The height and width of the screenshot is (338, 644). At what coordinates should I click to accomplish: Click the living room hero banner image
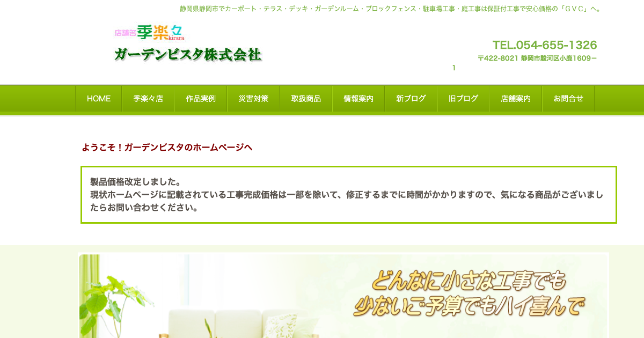tap(343, 296)
